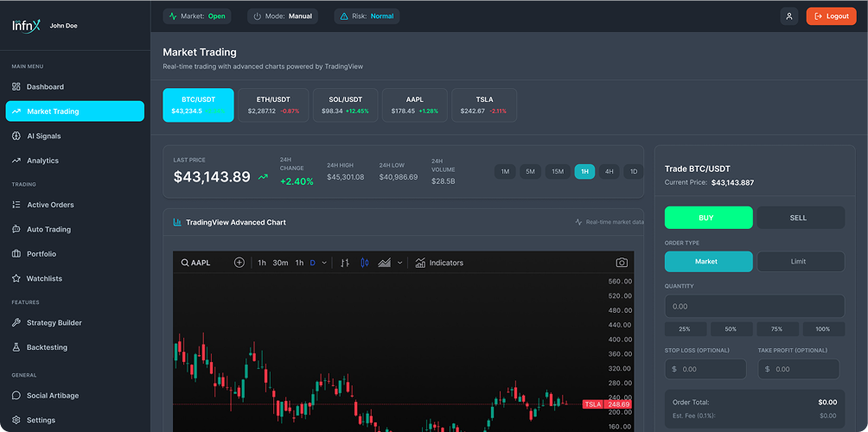Click the Portfolio briefcase icon
The image size is (868, 432).
(x=16, y=254)
